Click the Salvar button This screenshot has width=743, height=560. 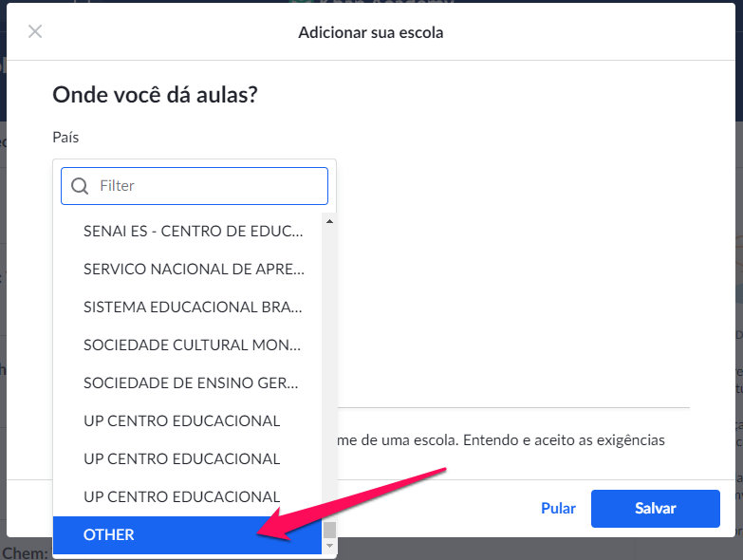656,509
